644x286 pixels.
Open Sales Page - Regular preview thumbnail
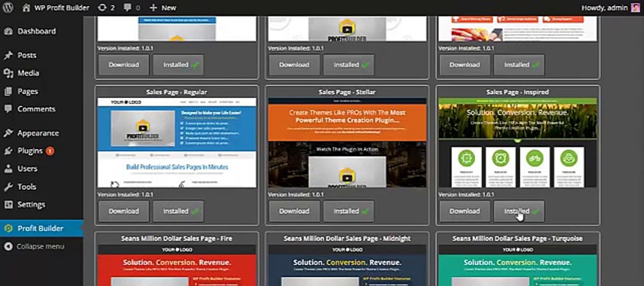[x=177, y=143]
